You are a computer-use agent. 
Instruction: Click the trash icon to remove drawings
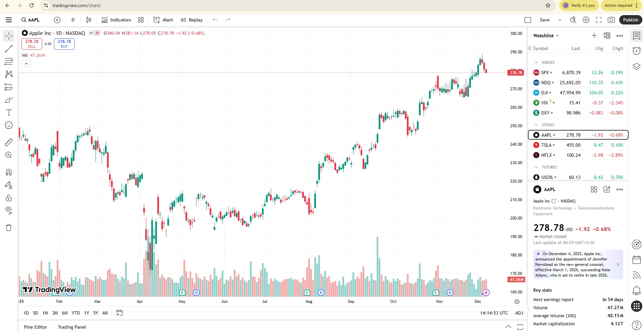[9, 228]
